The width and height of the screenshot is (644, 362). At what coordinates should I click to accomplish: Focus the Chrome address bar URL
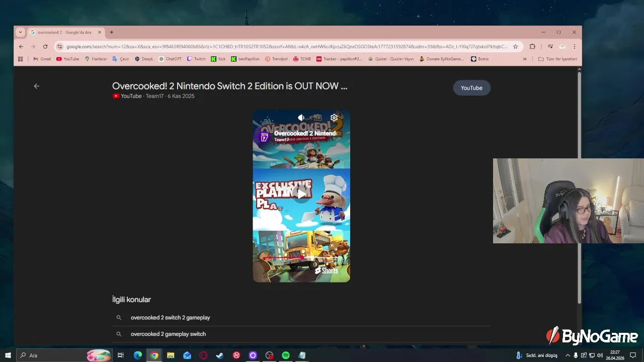[x=287, y=47]
